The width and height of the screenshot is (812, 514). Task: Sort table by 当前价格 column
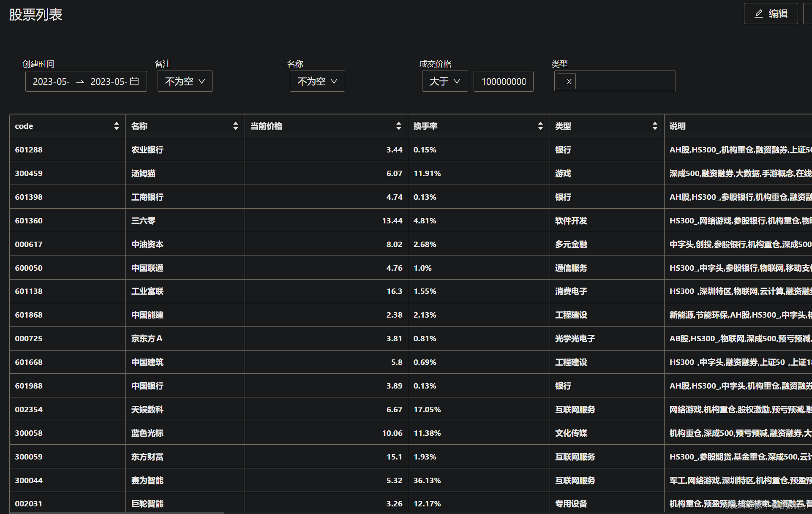[398, 126]
